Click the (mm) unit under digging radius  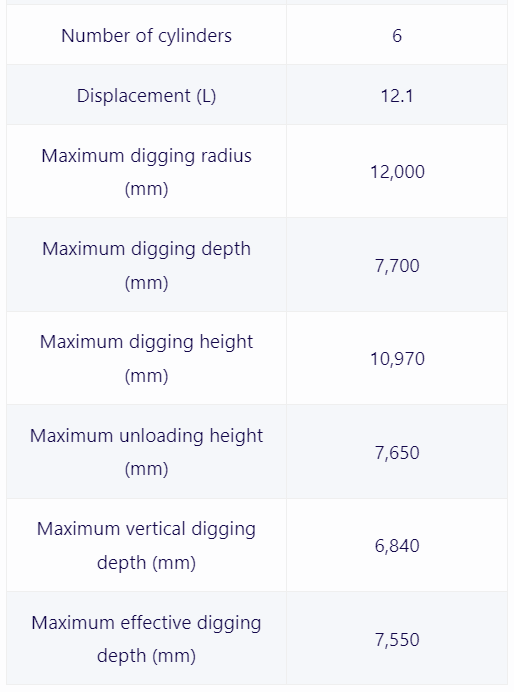click(x=146, y=189)
